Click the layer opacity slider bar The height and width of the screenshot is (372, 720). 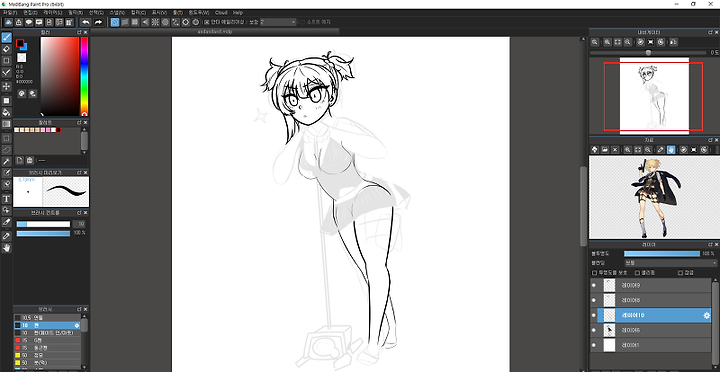(662, 254)
